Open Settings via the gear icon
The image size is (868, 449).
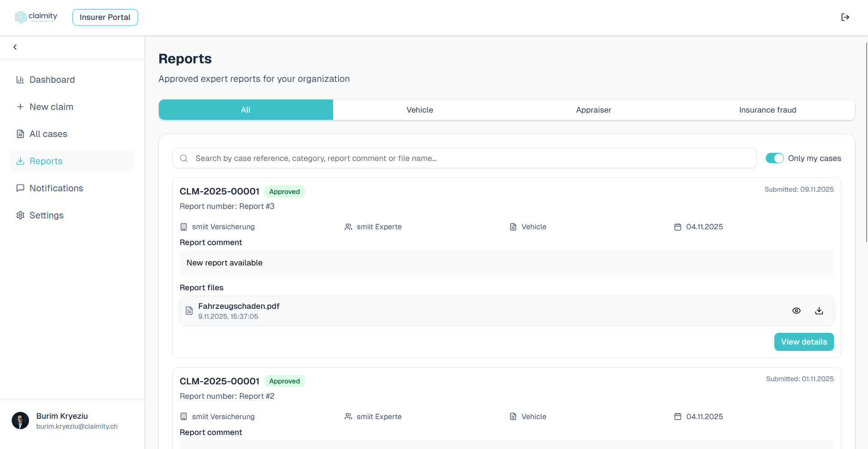coord(20,215)
